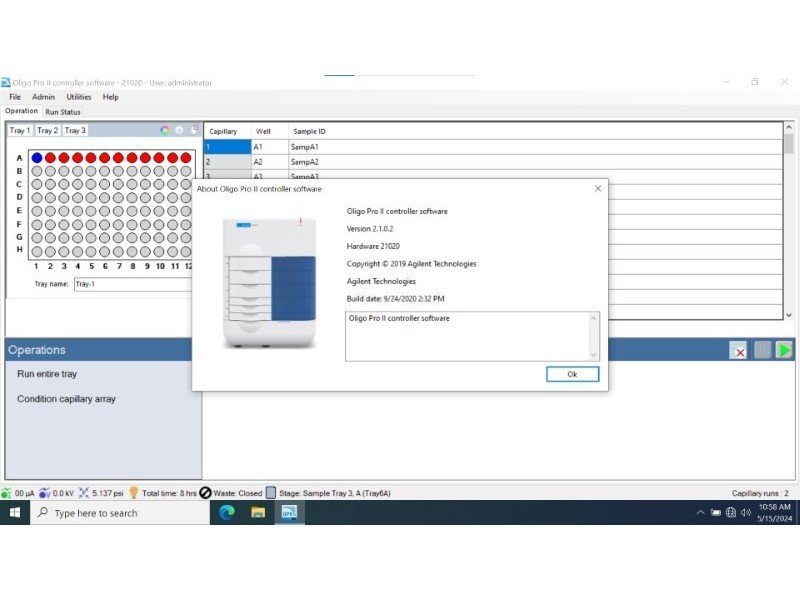
Task: Switch to the Run Status tab
Action: (x=63, y=112)
